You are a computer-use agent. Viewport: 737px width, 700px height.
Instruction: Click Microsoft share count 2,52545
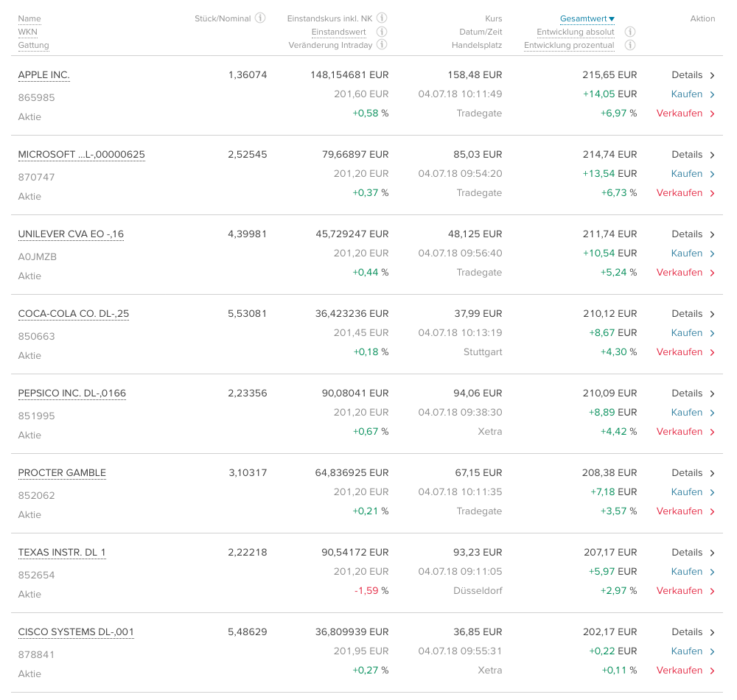(247, 155)
